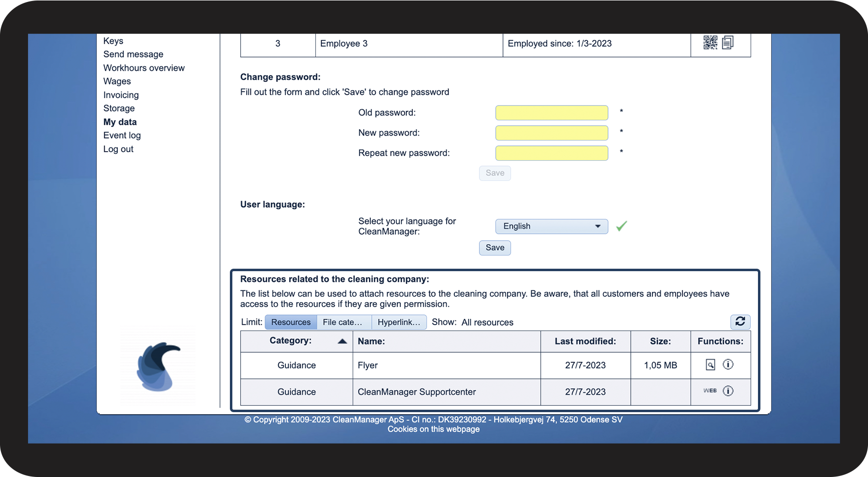The image size is (868, 477).
Task: Refresh the resources list
Action: pyautogui.click(x=740, y=322)
